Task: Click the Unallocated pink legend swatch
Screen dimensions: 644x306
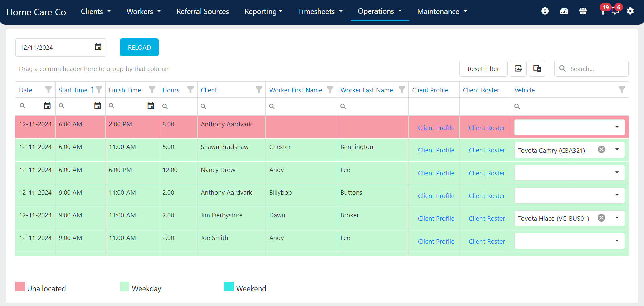Action: (x=20, y=286)
